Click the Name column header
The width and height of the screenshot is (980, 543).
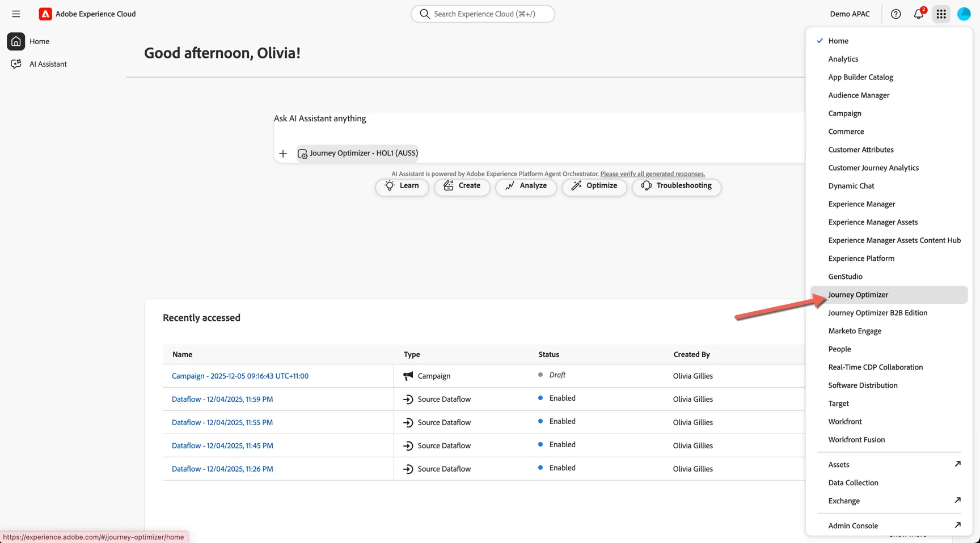point(182,355)
